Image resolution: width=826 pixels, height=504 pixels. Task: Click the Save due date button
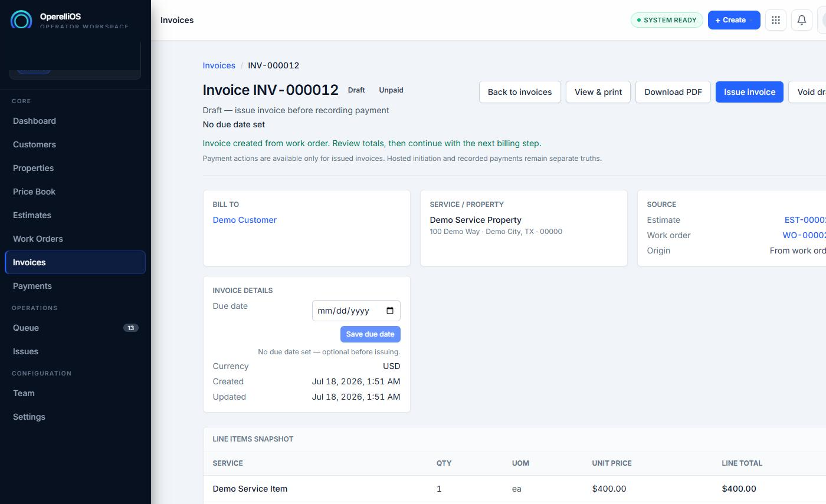371,334
